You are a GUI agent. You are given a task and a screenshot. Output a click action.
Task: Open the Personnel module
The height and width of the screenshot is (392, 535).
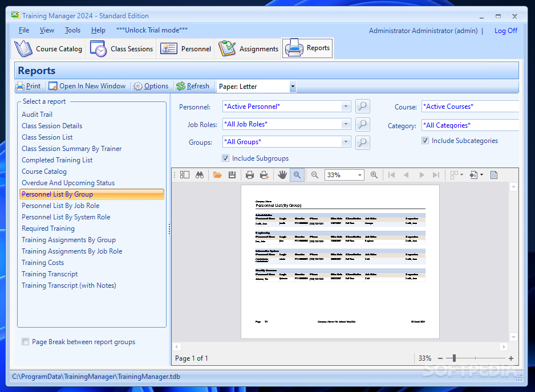click(185, 49)
